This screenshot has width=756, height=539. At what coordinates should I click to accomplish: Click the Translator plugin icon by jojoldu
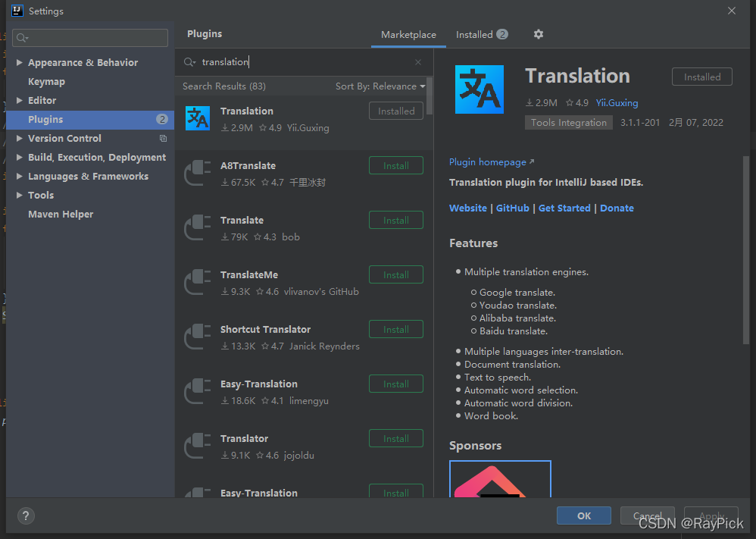tap(198, 446)
